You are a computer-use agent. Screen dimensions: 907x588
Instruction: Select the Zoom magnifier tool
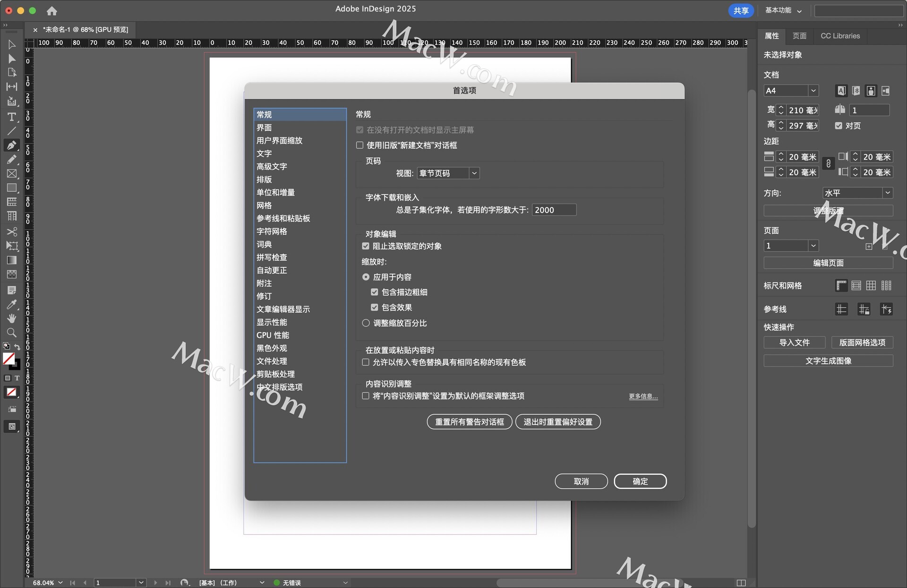pyautogui.click(x=12, y=332)
